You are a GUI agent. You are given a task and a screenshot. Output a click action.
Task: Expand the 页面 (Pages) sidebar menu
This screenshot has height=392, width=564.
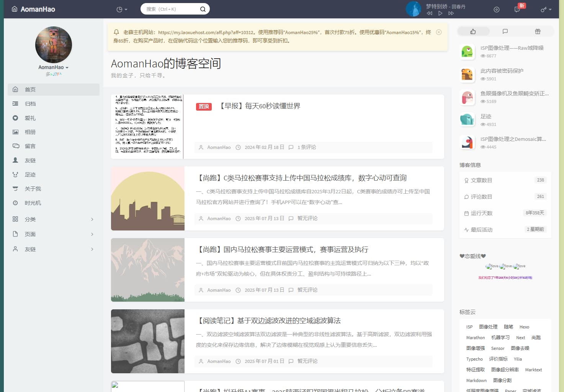click(x=54, y=234)
